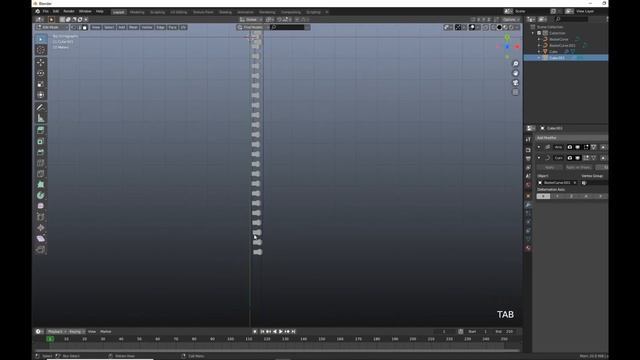Select the Rotate tool
Viewport: 640px width, 360px height.
(41, 73)
